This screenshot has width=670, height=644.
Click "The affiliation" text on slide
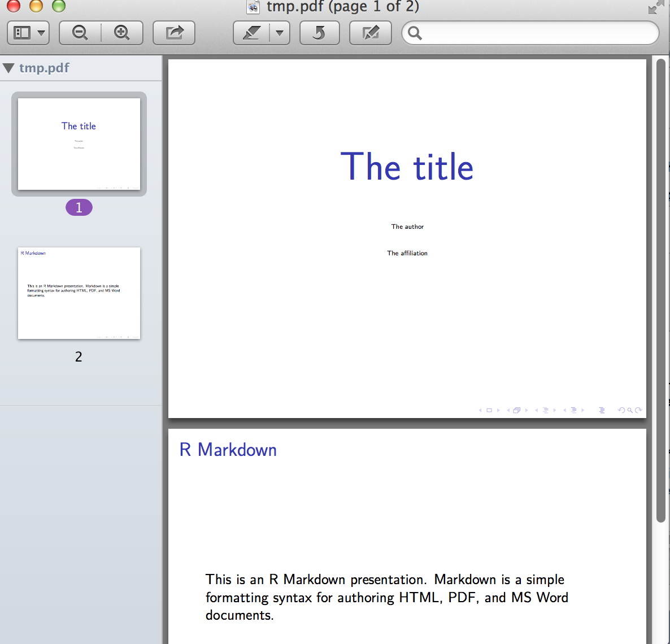[407, 254]
